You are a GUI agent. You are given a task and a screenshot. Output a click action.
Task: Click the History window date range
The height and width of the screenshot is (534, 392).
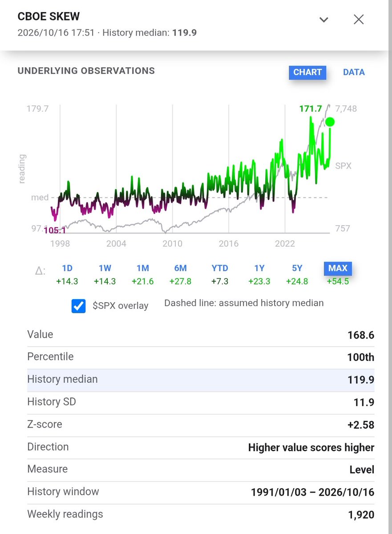click(x=312, y=492)
